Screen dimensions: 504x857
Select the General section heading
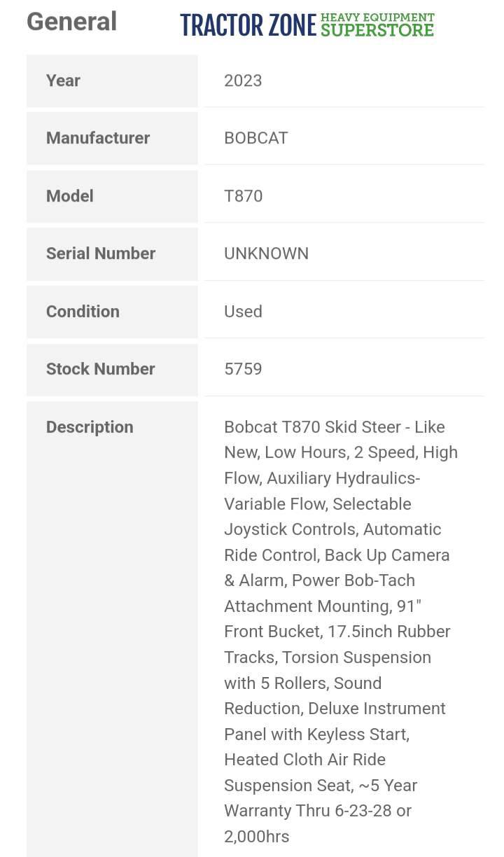[x=71, y=22]
